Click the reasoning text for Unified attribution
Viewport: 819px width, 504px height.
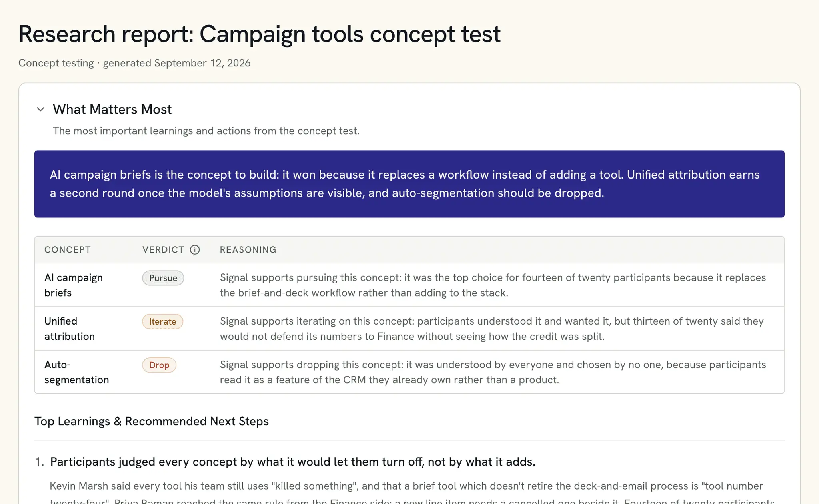[492, 329]
